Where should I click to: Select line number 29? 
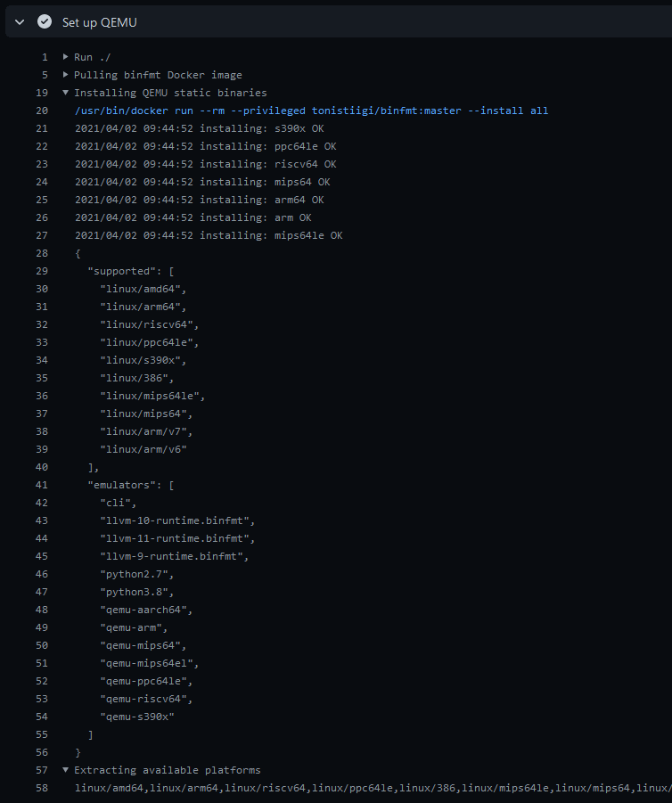41,270
